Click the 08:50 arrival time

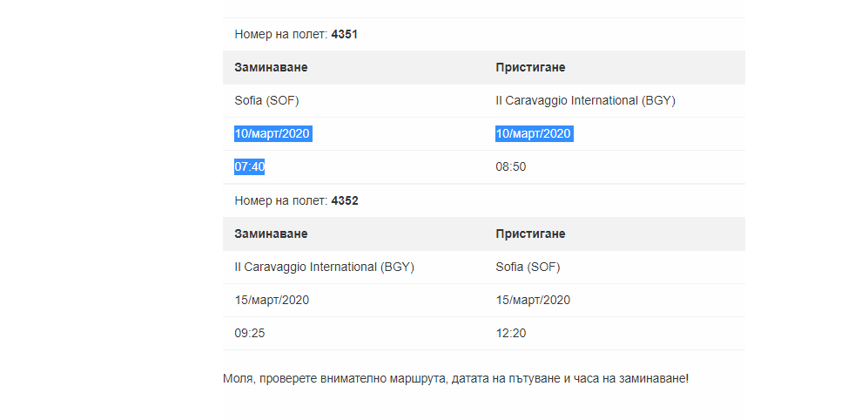tap(510, 167)
